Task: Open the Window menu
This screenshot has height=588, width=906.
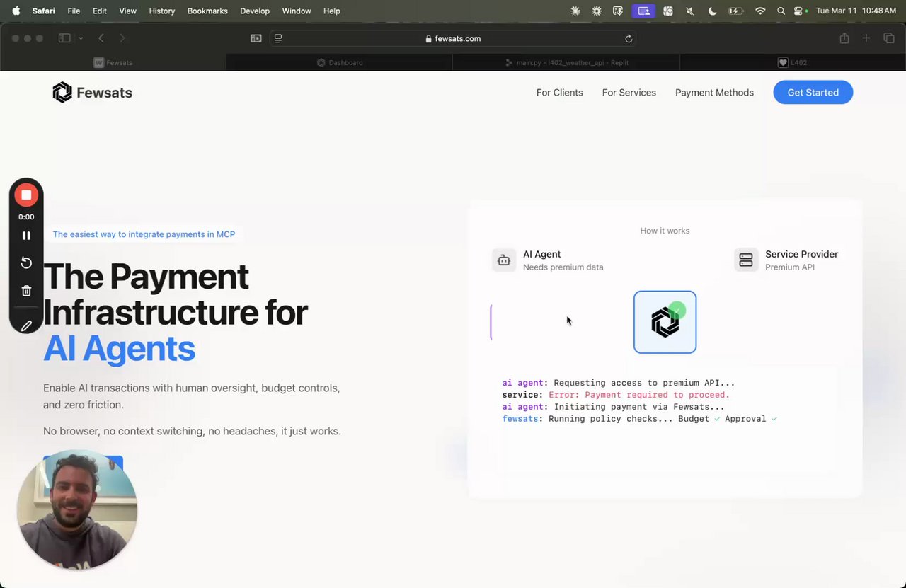Action: tap(297, 11)
